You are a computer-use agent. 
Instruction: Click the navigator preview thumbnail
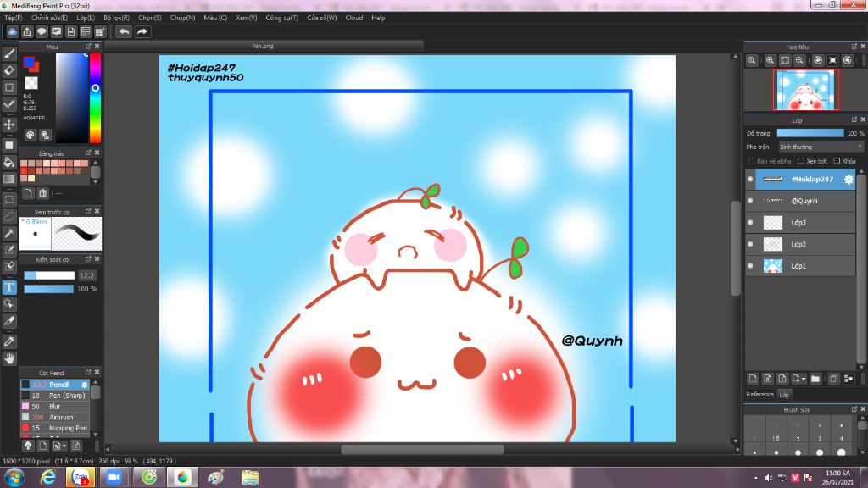click(x=806, y=90)
